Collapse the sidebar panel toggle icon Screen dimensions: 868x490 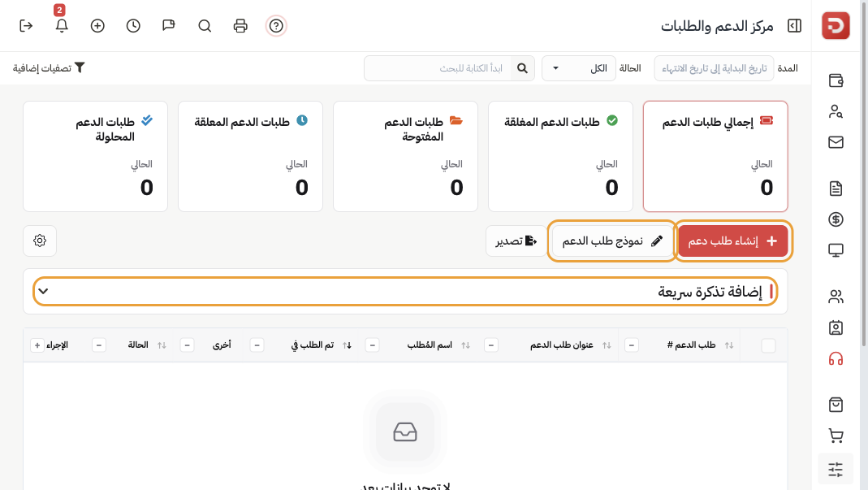[x=794, y=25]
